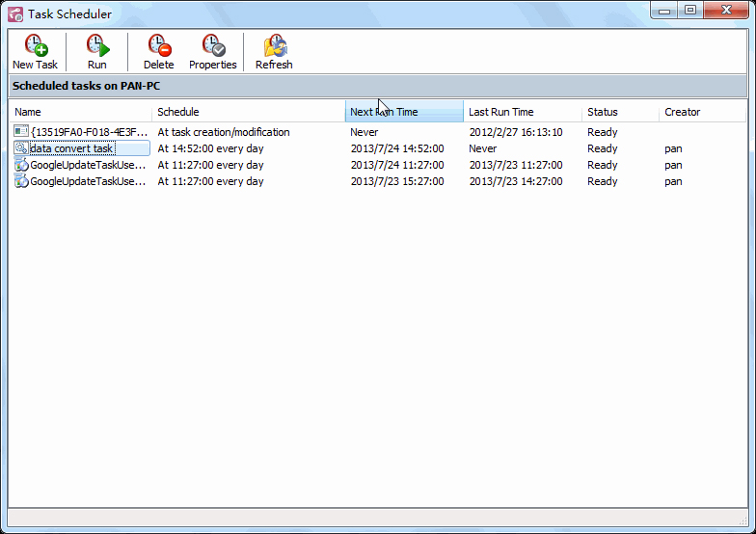Select the GoogleUpdateTaskUse... task due 15:27:00
The image size is (756, 534).
point(88,181)
